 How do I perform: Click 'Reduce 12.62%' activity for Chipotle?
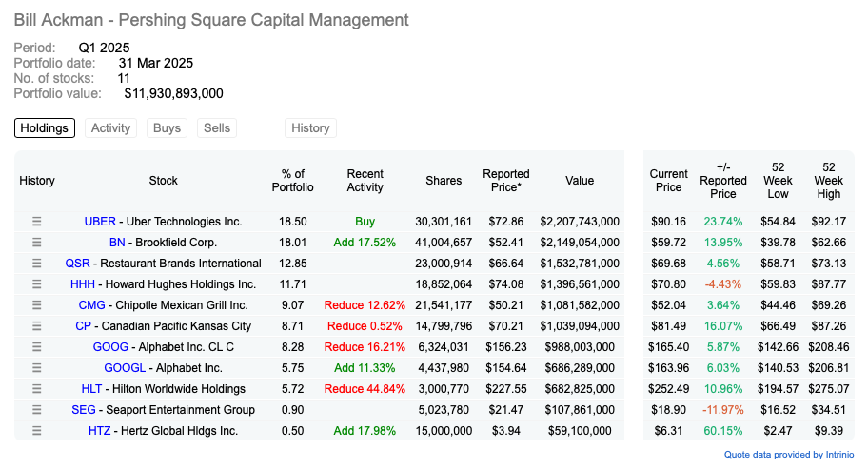point(365,305)
